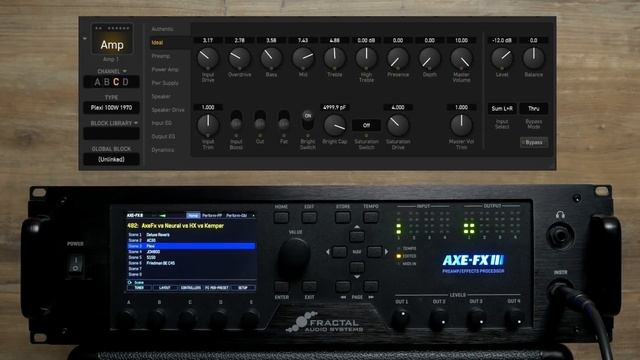Turn off the Bright Switch
The height and width of the screenshot is (360, 640).
click(308, 120)
